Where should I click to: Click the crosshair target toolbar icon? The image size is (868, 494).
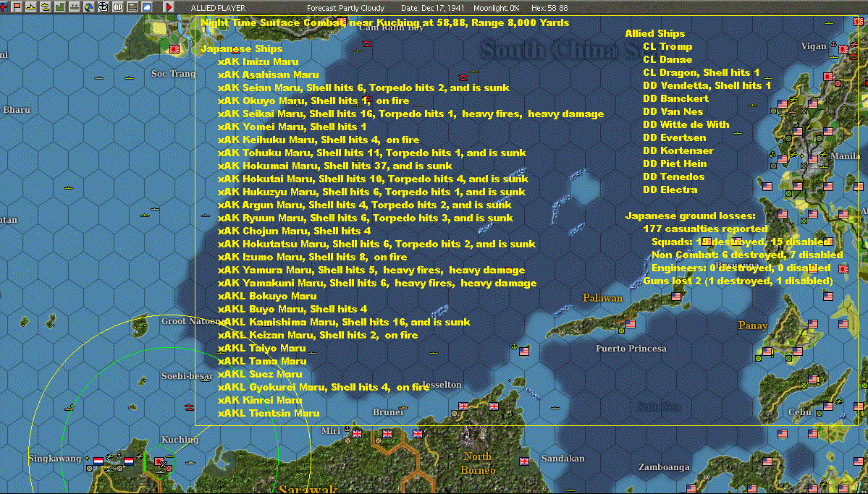[103, 7]
